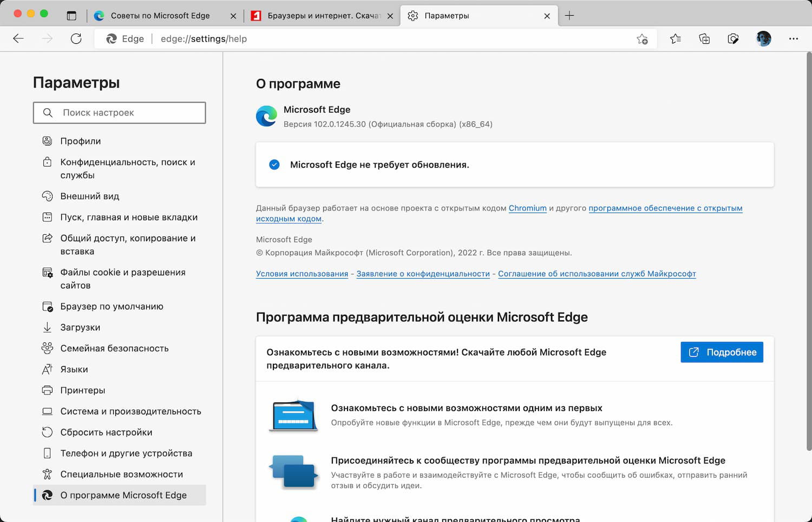Viewport: 812px width, 522px height.
Task: Add this page to favorites star icon
Action: tap(642, 39)
